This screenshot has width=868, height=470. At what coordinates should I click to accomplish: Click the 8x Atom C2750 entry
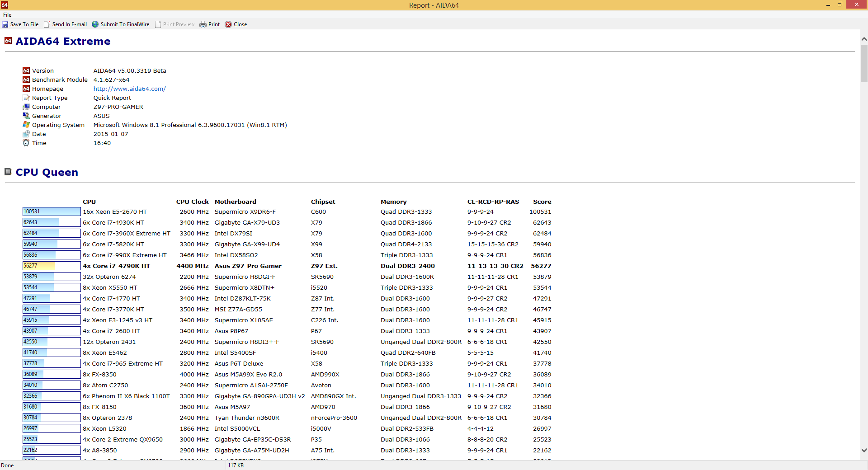[x=105, y=385]
